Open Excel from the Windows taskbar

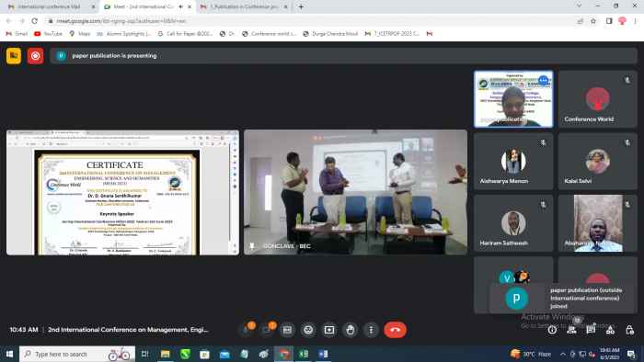(x=304, y=354)
